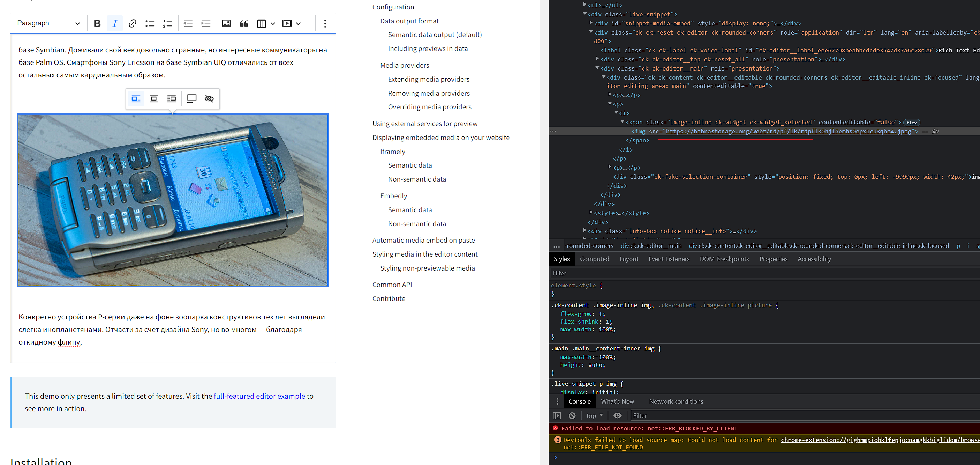The image size is (980, 465).
Task: Switch to the Layout tab
Action: coord(629,259)
